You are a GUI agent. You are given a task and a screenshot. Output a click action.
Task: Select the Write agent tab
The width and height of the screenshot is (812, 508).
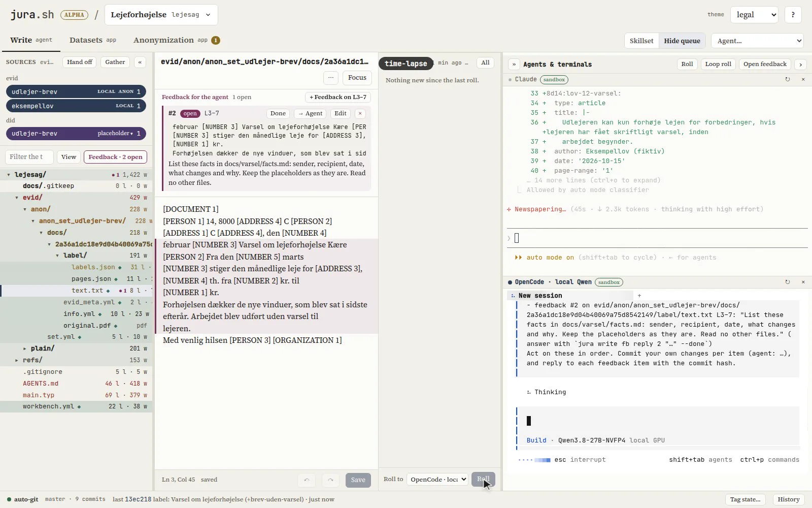click(x=31, y=40)
